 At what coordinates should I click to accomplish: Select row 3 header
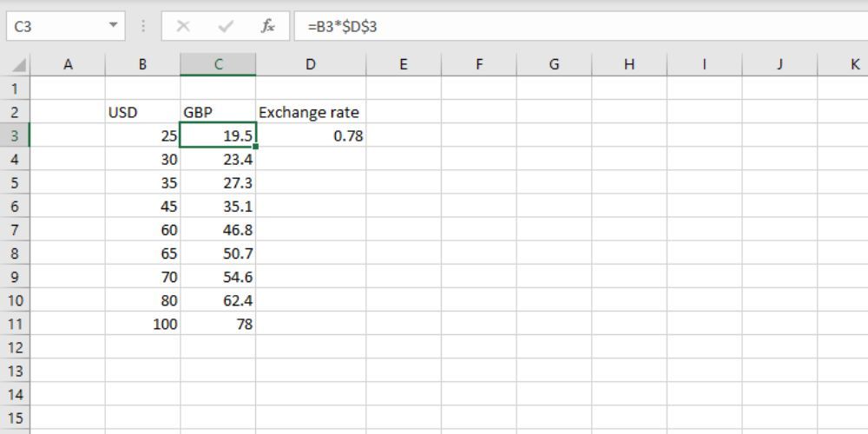coord(15,135)
